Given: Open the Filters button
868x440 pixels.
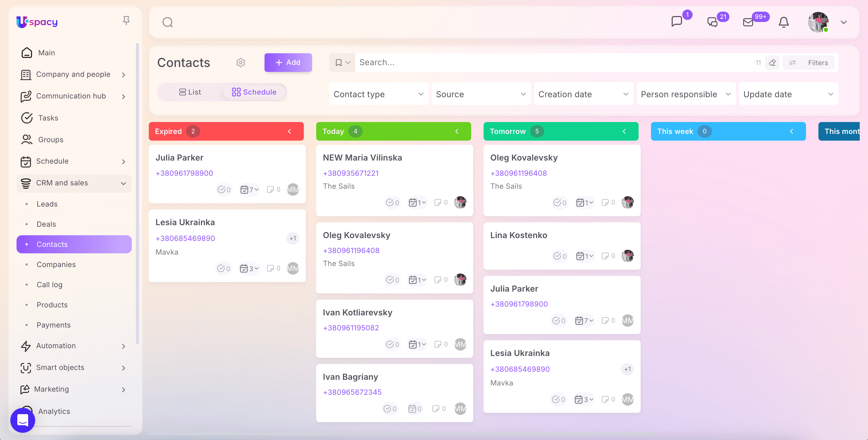Looking at the screenshot, I should (x=809, y=63).
